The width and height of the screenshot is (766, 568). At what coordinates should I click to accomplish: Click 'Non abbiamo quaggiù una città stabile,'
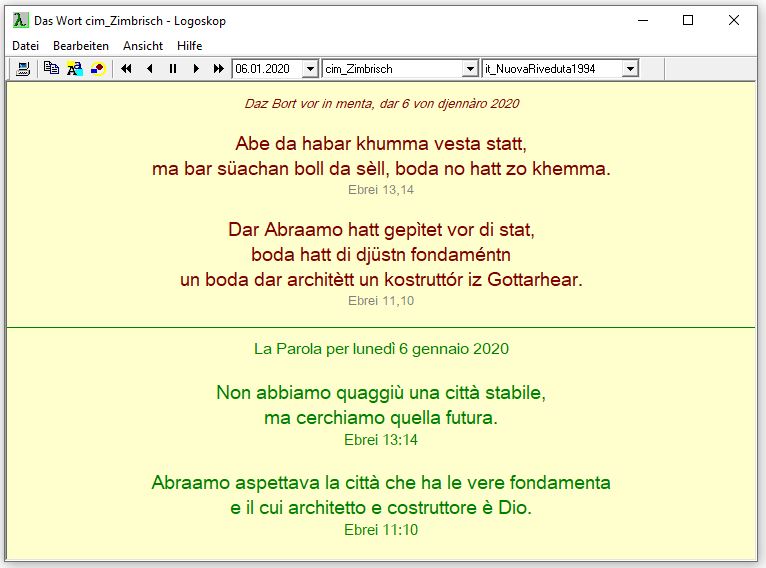pos(381,393)
